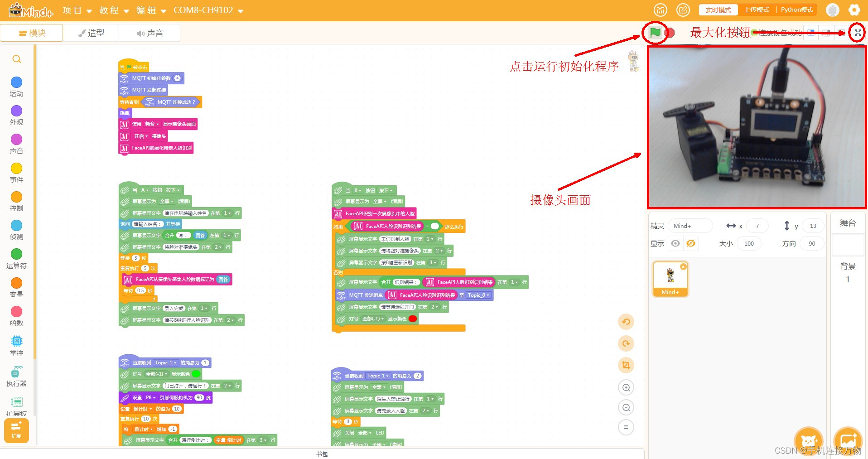The image size is (868, 459).
Task: Edit the sprite 方向 direction field
Action: (x=812, y=243)
